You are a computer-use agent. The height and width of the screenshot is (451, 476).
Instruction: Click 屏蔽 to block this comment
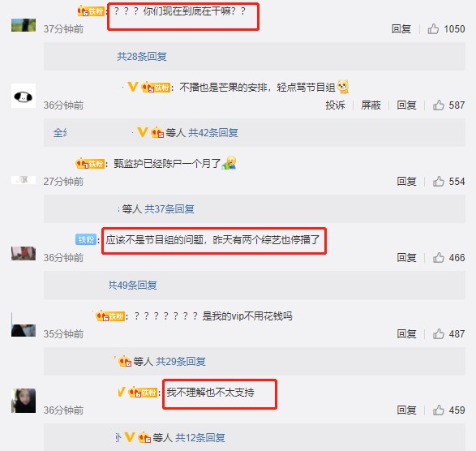coord(371,105)
